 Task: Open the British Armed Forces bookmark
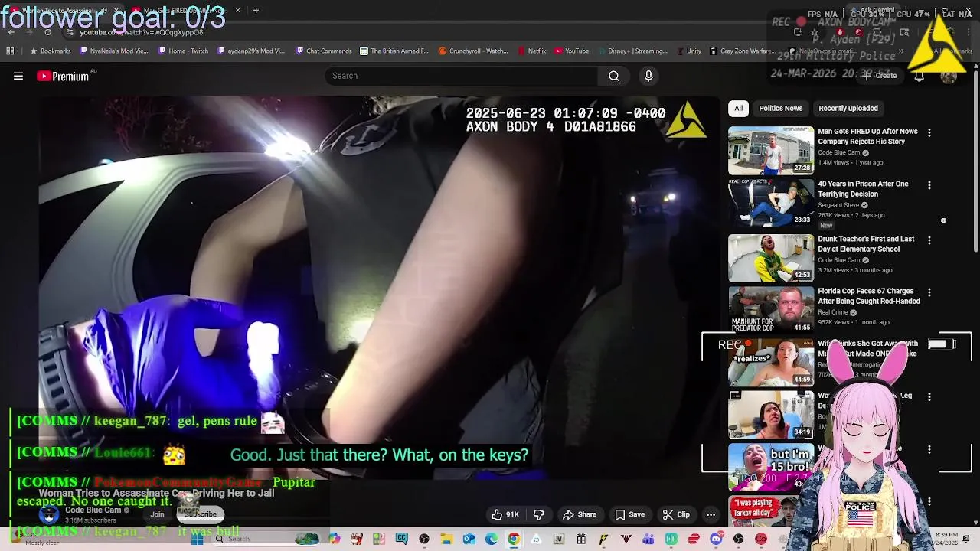(x=394, y=51)
